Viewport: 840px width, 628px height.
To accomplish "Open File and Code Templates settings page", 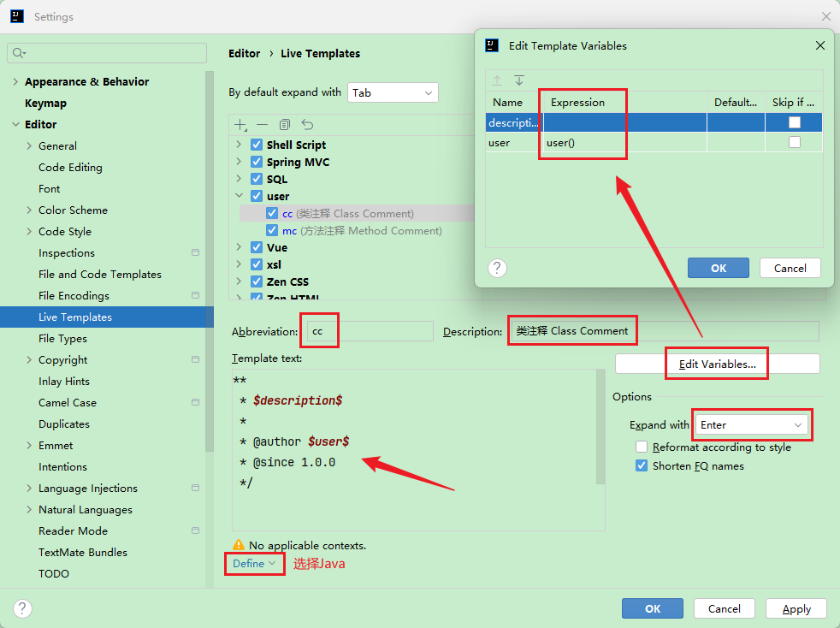I will coord(99,275).
